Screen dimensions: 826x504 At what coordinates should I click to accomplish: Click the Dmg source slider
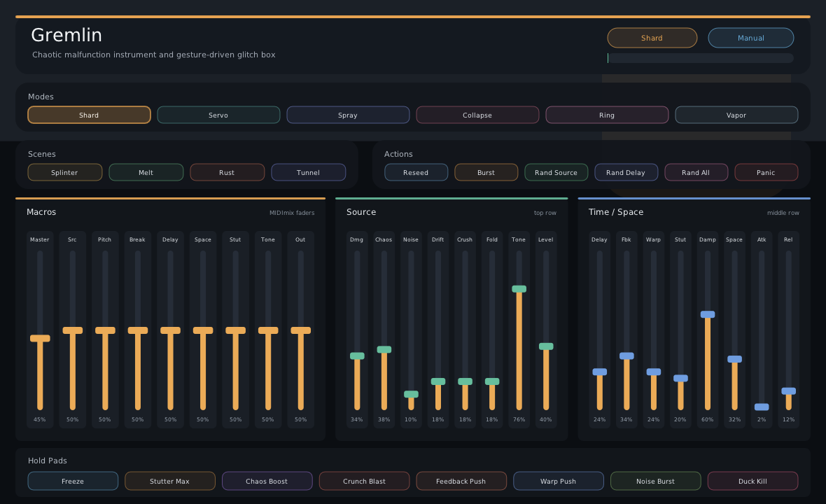[x=357, y=356]
